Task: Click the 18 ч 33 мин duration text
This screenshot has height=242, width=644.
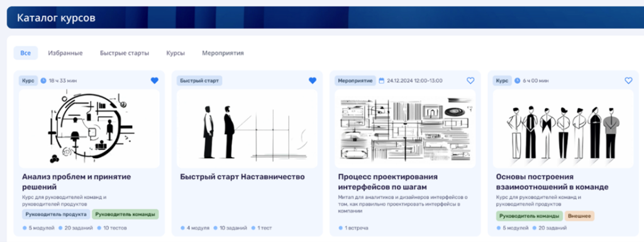Action: tap(62, 81)
